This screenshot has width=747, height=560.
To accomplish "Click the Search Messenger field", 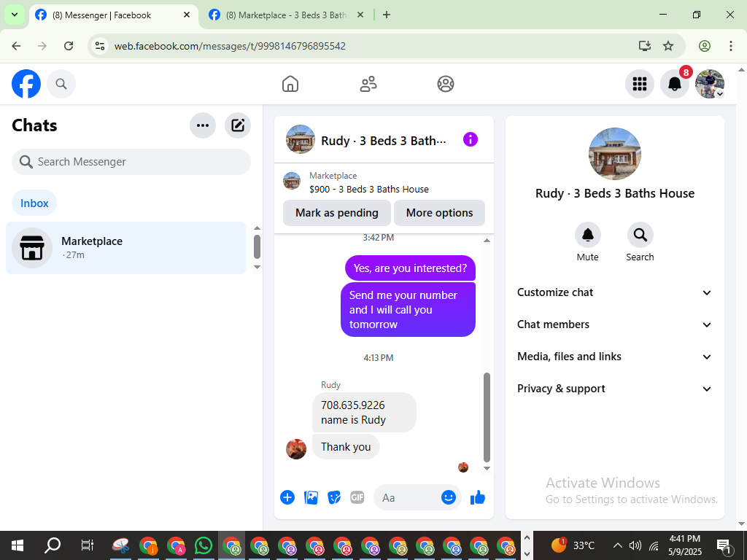I will click(131, 162).
